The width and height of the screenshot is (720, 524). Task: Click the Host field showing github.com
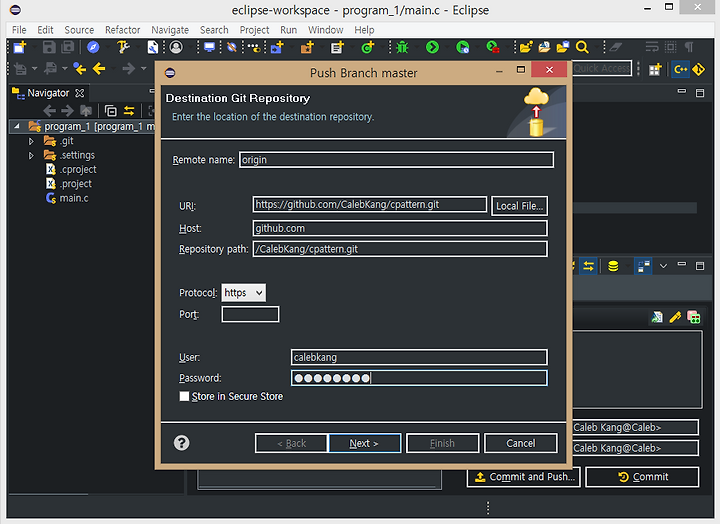click(400, 228)
